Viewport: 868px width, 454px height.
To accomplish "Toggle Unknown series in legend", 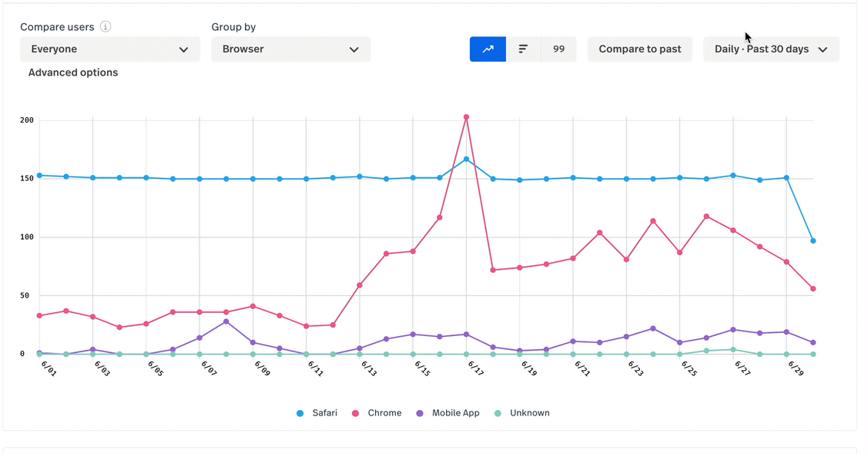I will [x=529, y=413].
